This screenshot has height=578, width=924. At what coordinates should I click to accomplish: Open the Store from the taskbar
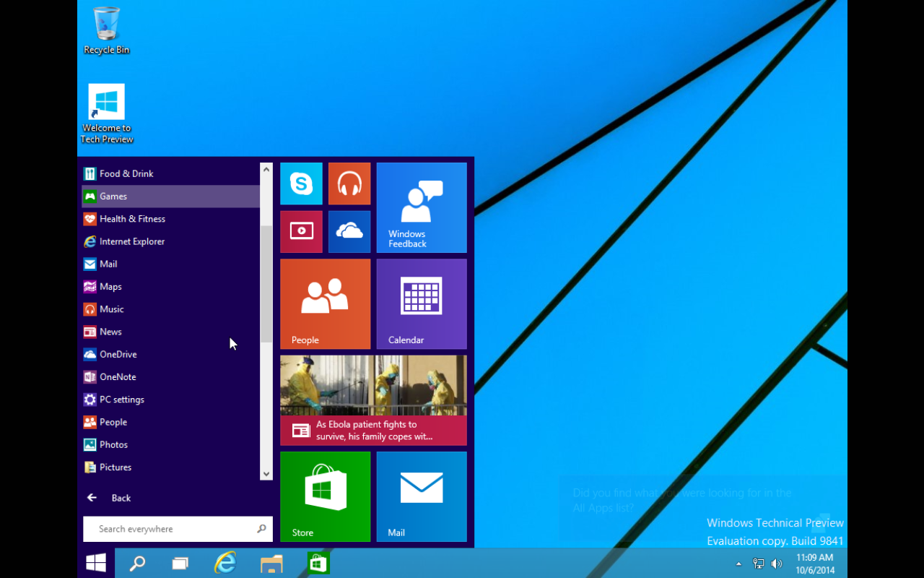point(318,563)
